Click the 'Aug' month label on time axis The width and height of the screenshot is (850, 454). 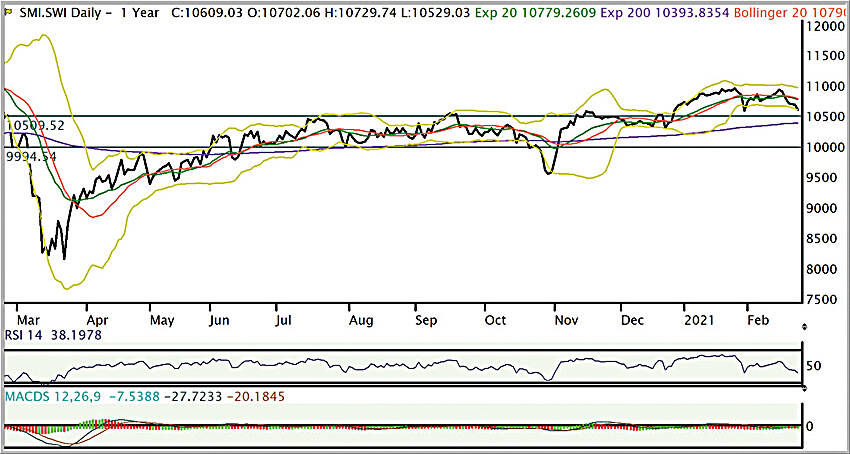[361, 320]
